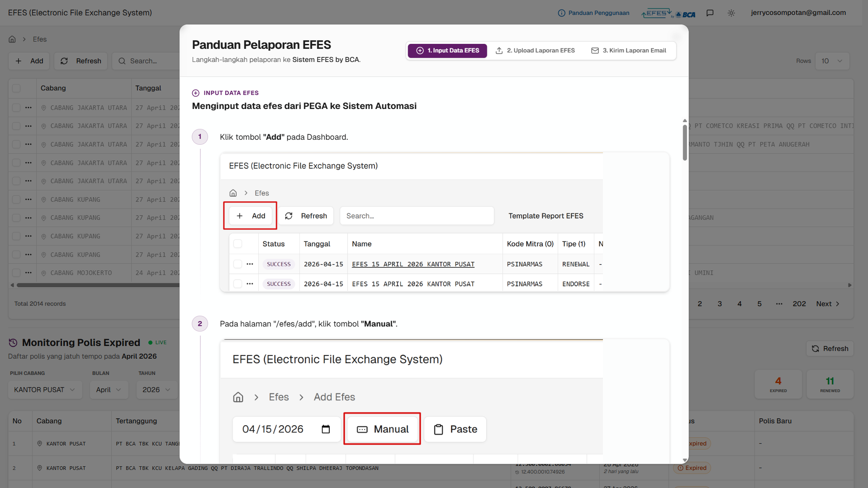868x488 pixels.
Task: Click the 'Sistem EFES by BCA' text in the subtitle
Action: pyautogui.click(x=326, y=60)
